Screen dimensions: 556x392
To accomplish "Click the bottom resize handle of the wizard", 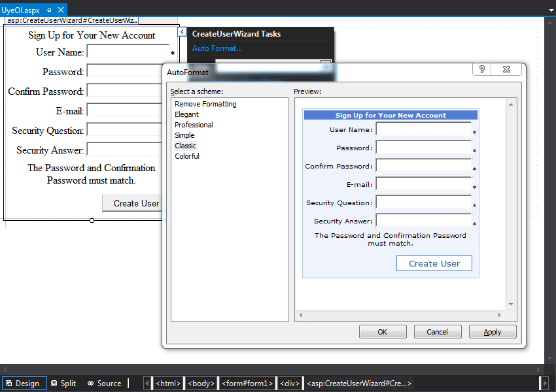I will pos(92,221).
